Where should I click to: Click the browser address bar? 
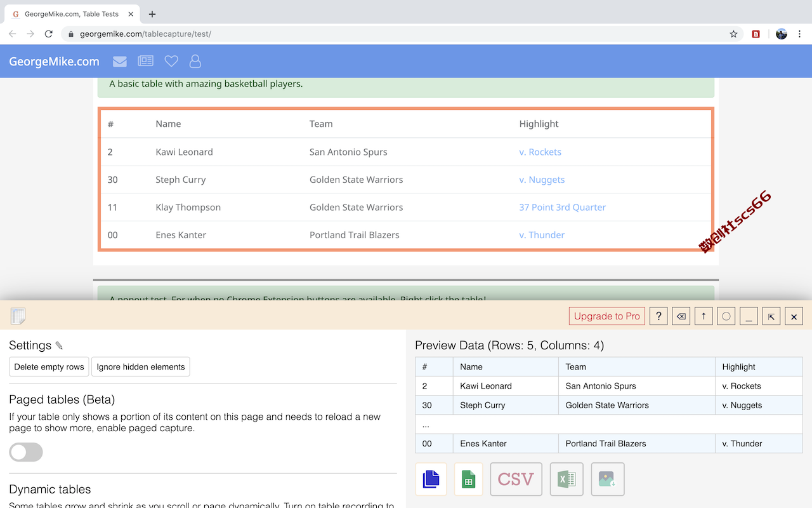[403, 34]
